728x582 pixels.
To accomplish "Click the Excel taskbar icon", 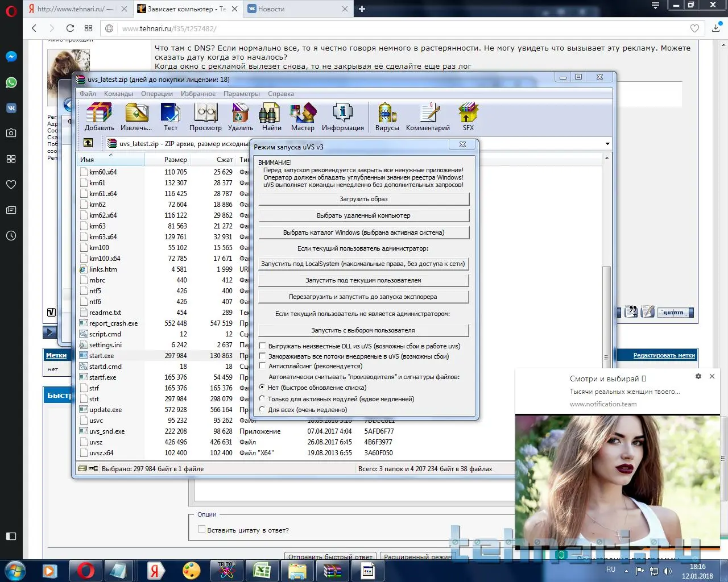I will tap(262, 570).
